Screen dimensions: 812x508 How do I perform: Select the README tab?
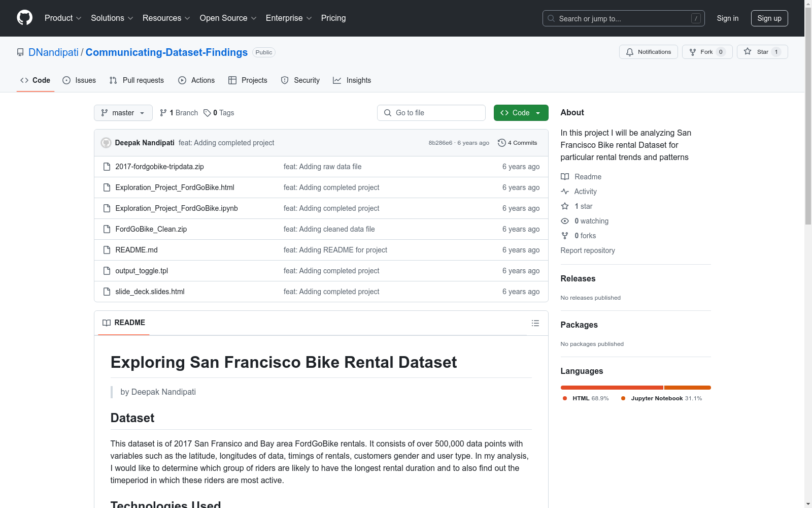coord(124,323)
